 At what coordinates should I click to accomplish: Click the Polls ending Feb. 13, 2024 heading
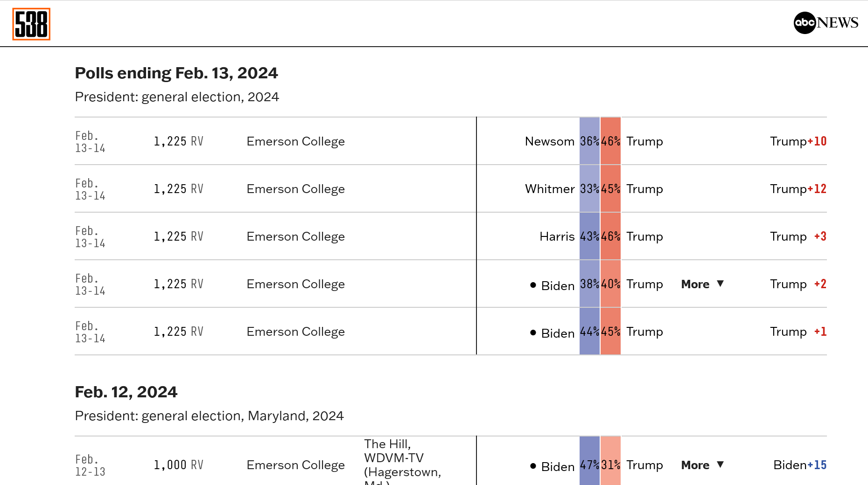click(x=176, y=73)
